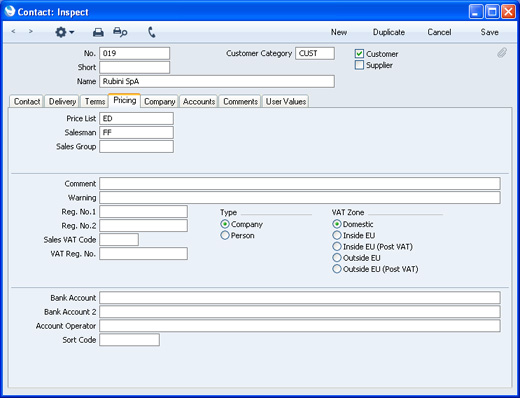Switch to the Company tab
Image resolution: width=520 pixels, height=398 pixels.
click(x=160, y=101)
